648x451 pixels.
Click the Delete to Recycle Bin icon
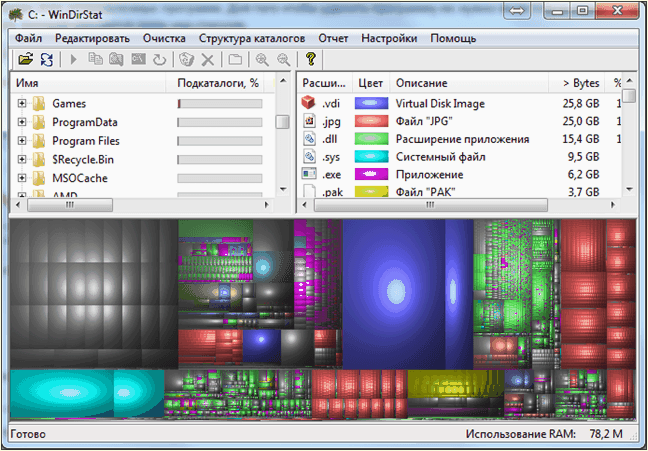[x=186, y=60]
